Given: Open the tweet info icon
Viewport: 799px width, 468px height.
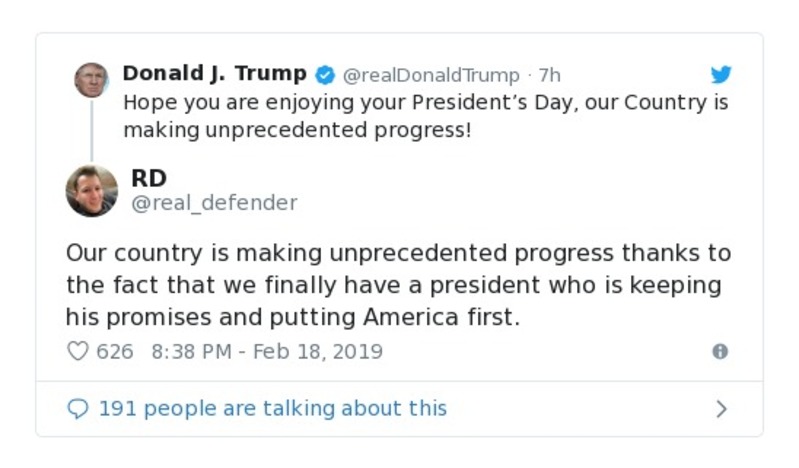Looking at the screenshot, I should (x=719, y=352).
